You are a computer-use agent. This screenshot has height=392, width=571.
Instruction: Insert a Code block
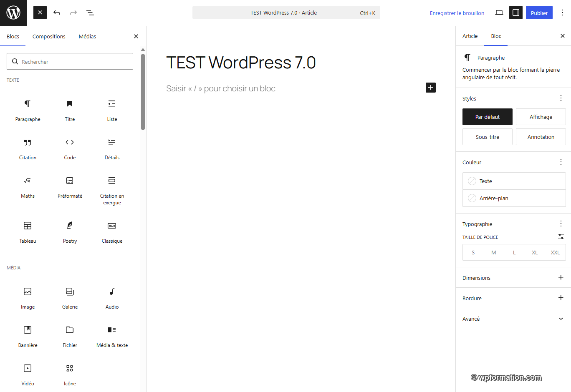[70, 148]
